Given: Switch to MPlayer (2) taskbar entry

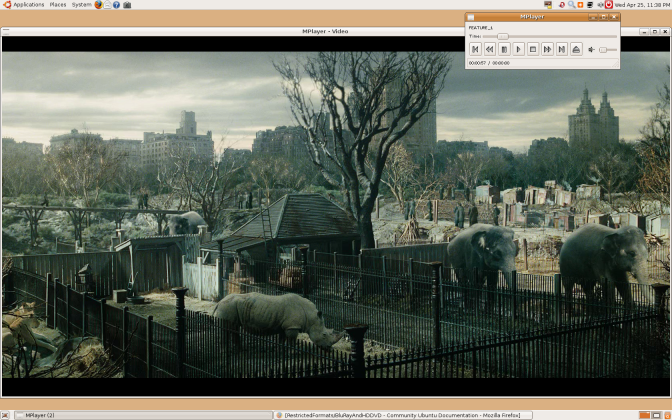Looking at the screenshot, I should click(143, 415).
